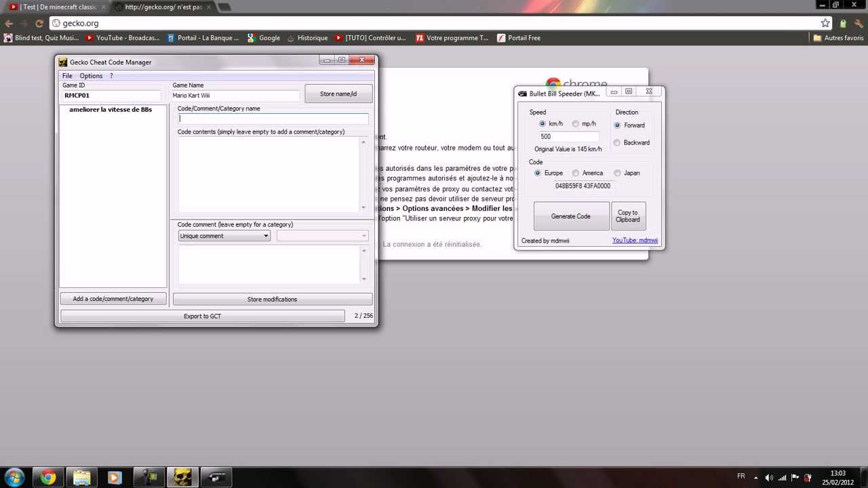Click the Generate Code button

(x=571, y=216)
